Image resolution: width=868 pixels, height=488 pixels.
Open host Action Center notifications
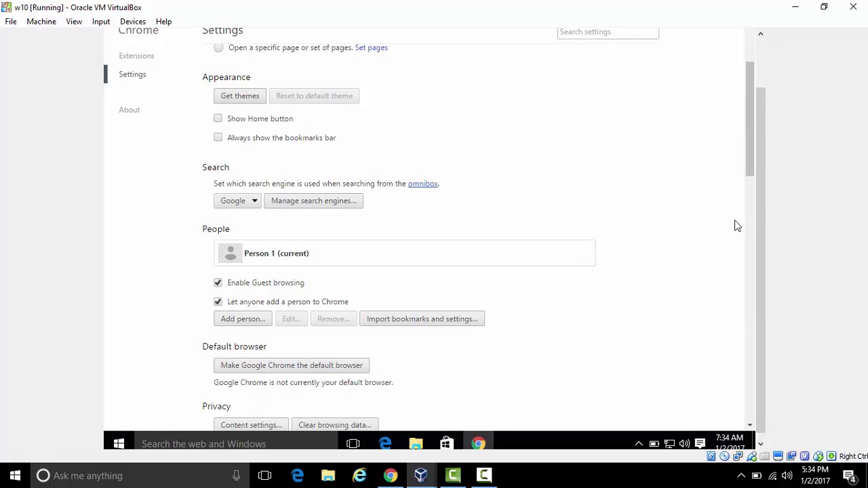849,476
